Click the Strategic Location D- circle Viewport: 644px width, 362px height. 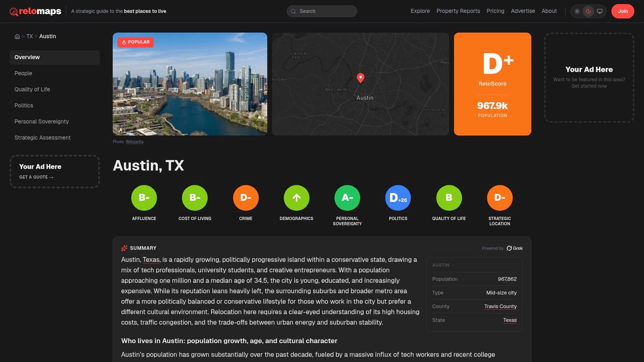[500, 197]
